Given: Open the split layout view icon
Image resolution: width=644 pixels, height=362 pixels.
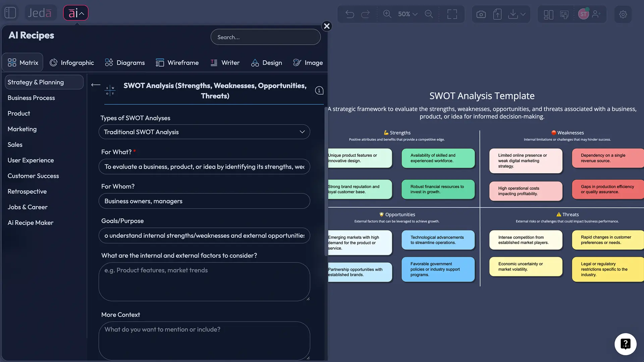Looking at the screenshot, I should tap(548, 14).
